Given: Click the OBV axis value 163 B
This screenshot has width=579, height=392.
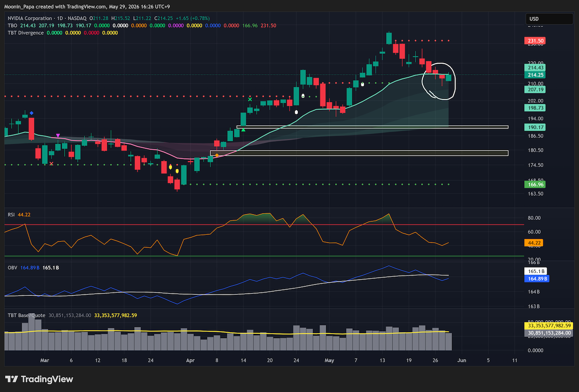Looking at the screenshot, I should click(x=534, y=306).
